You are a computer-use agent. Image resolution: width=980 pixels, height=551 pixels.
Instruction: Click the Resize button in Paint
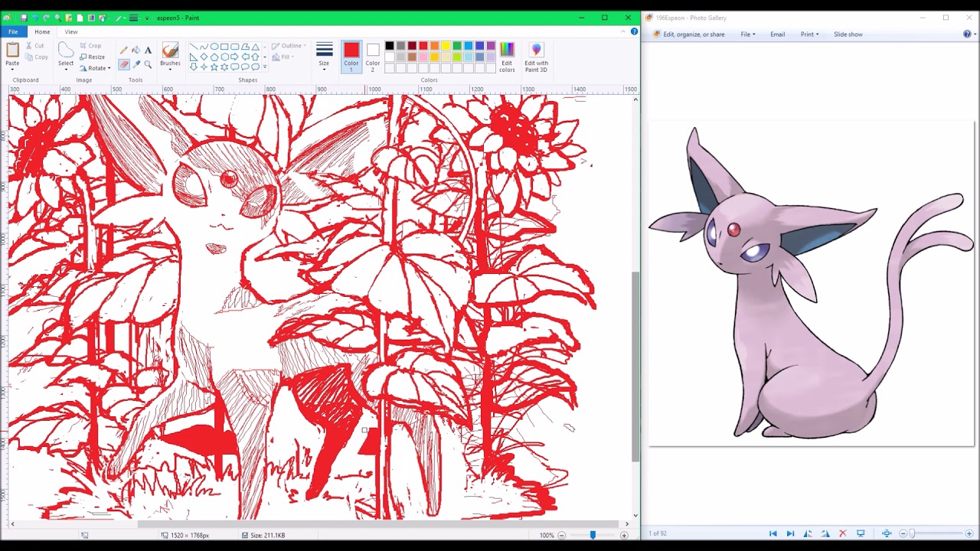(93, 57)
